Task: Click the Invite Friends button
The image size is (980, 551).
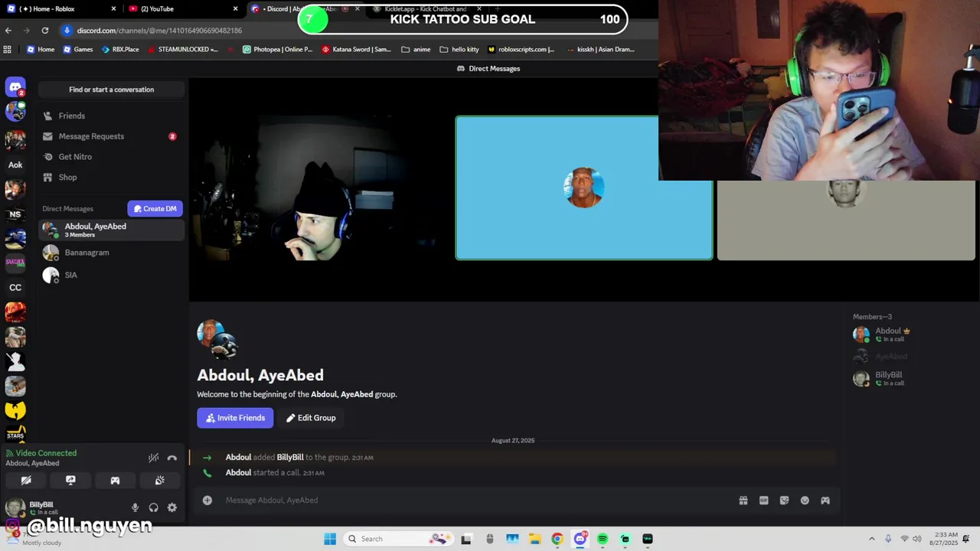Action: [x=235, y=418]
